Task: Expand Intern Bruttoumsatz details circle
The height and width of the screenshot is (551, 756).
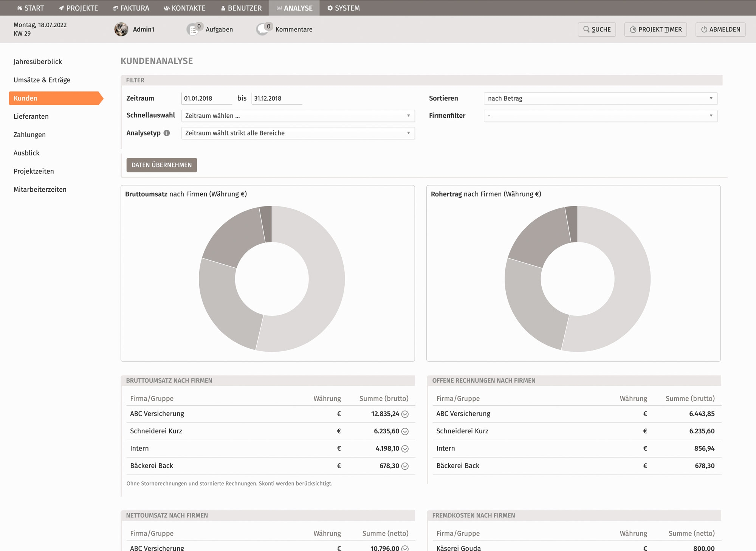Action: click(x=405, y=449)
